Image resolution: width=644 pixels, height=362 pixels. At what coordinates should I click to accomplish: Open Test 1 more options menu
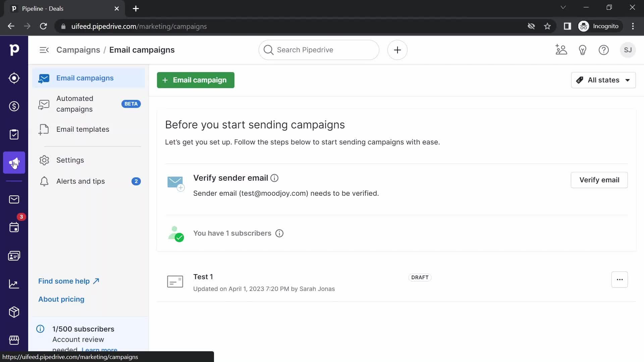(620, 280)
